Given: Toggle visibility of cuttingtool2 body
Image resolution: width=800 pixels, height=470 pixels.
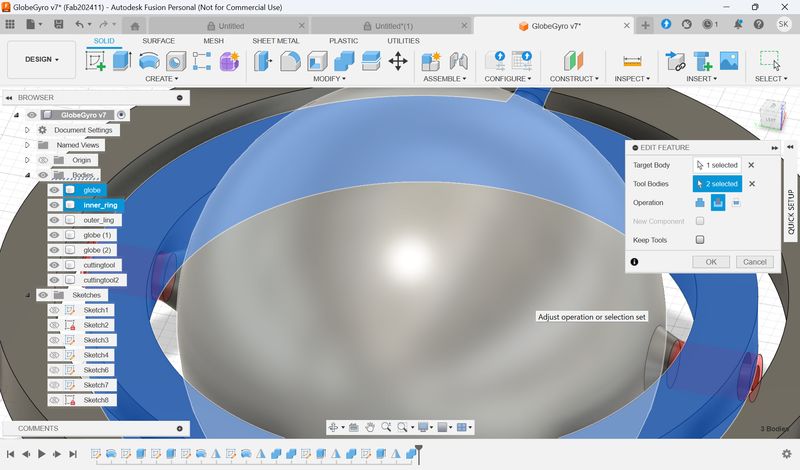Looking at the screenshot, I should click(55, 280).
